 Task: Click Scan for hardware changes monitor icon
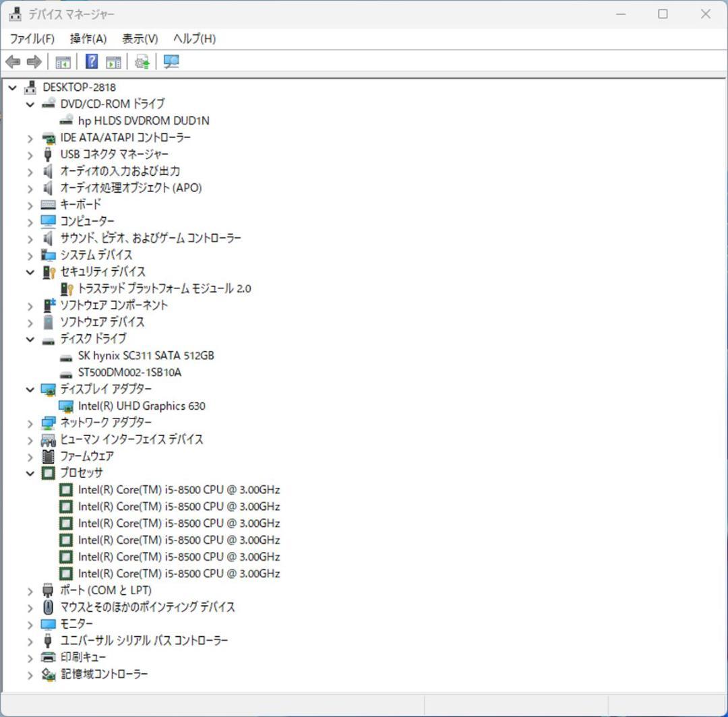[x=171, y=62]
